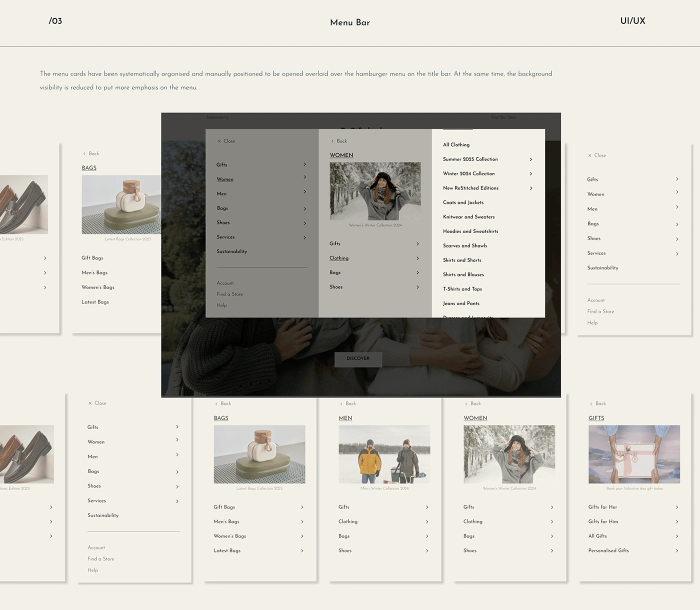
Task: Expand Clothing row on light Women card
Action: pos(552,522)
